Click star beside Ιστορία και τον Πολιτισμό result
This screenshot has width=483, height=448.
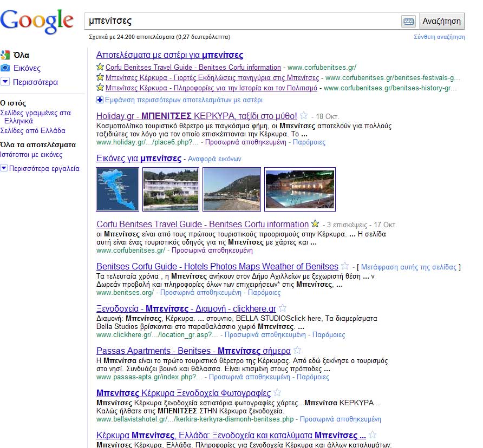click(100, 88)
